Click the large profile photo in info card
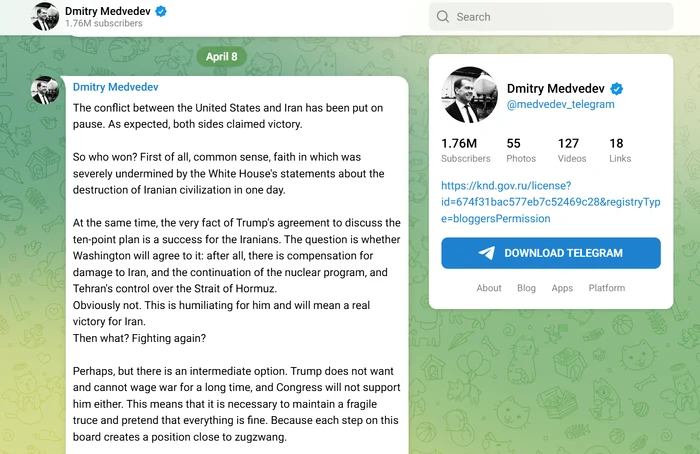Image resolution: width=700 pixels, height=454 pixels. [470, 95]
